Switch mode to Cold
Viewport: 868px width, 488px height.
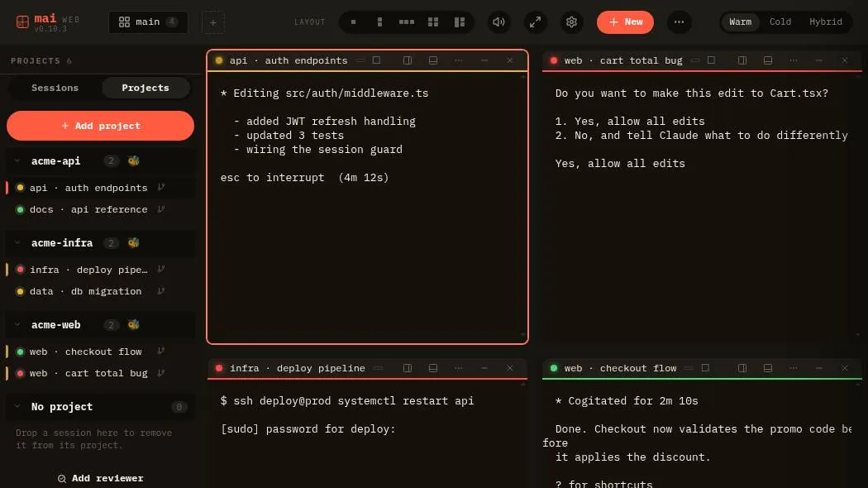click(x=780, y=22)
